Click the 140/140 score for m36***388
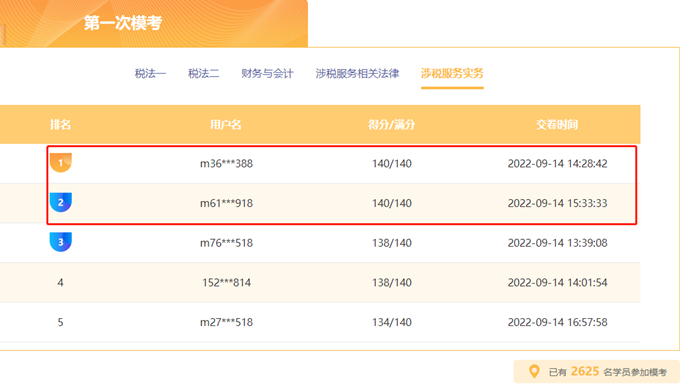 coord(392,163)
